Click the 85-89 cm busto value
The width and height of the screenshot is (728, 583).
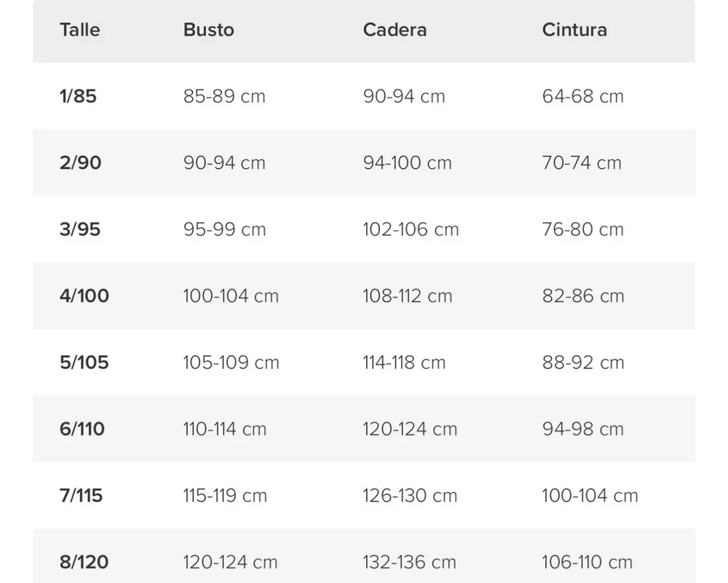[224, 96]
